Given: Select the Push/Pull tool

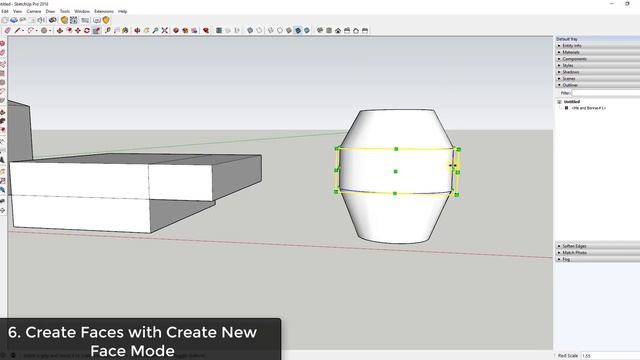Looking at the screenshot, I should point(60,31).
